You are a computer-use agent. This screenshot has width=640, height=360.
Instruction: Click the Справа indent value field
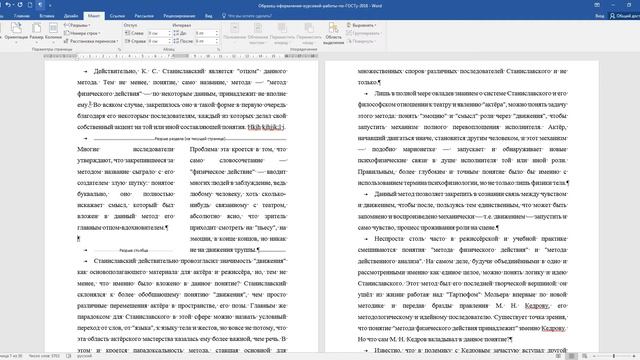pyautogui.click(x=157, y=41)
